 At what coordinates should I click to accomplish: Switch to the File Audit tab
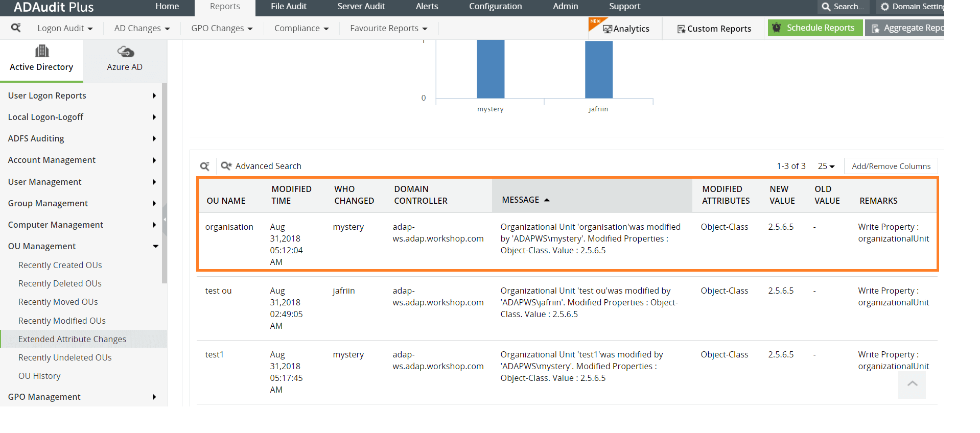tap(288, 7)
